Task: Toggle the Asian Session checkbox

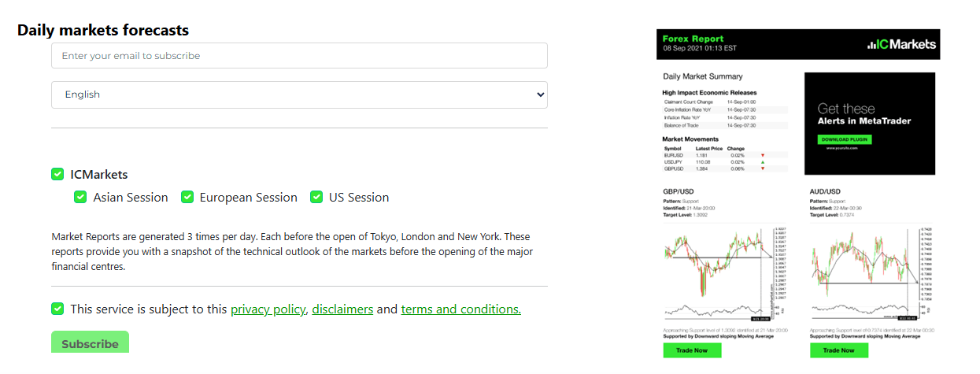Action: (80, 197)
